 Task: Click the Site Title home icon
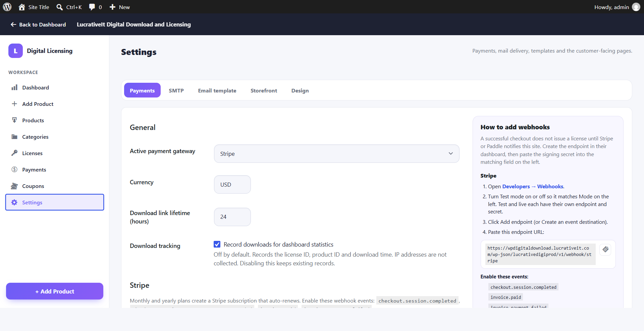(22, 7)
